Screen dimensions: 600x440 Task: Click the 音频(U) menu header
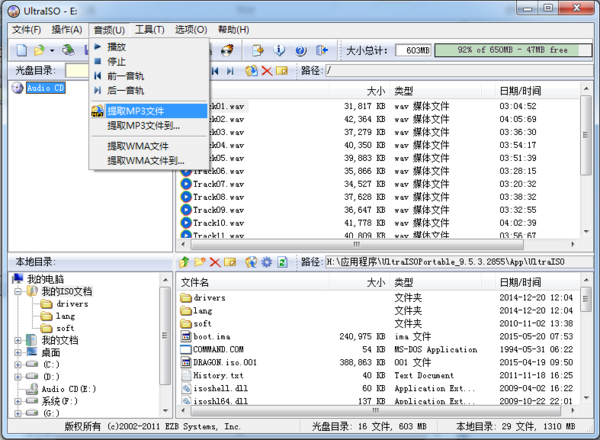click(109, 30)
